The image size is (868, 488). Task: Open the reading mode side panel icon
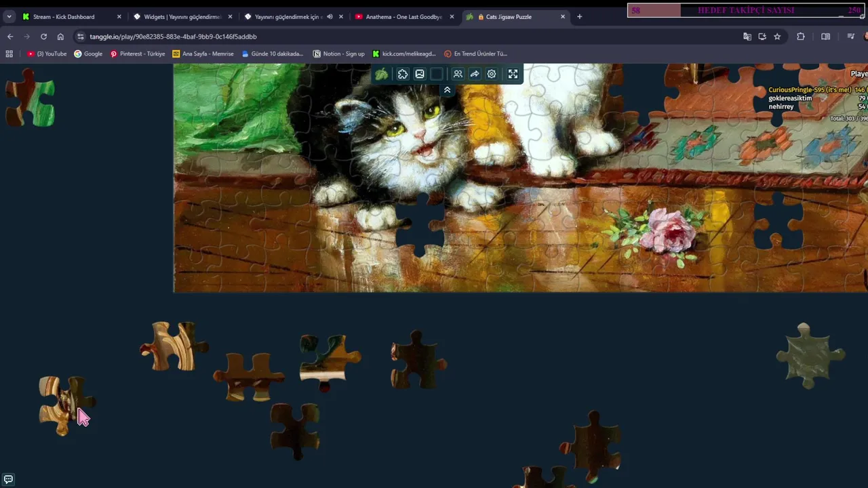point(825,37)
